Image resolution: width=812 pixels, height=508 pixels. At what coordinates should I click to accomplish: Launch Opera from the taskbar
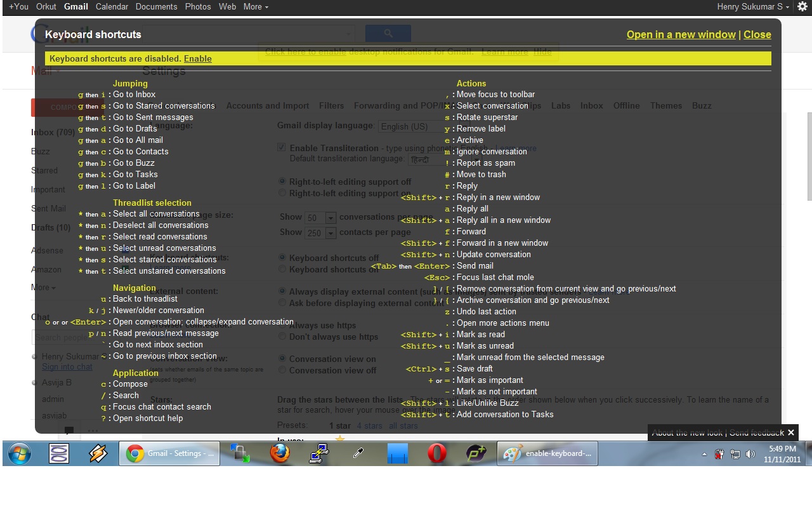436,453
